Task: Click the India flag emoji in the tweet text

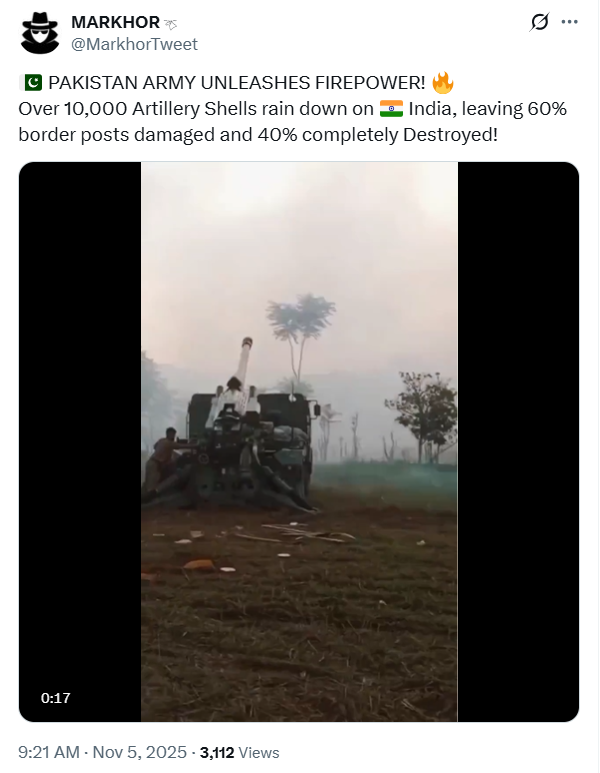Action: [391, 108]
